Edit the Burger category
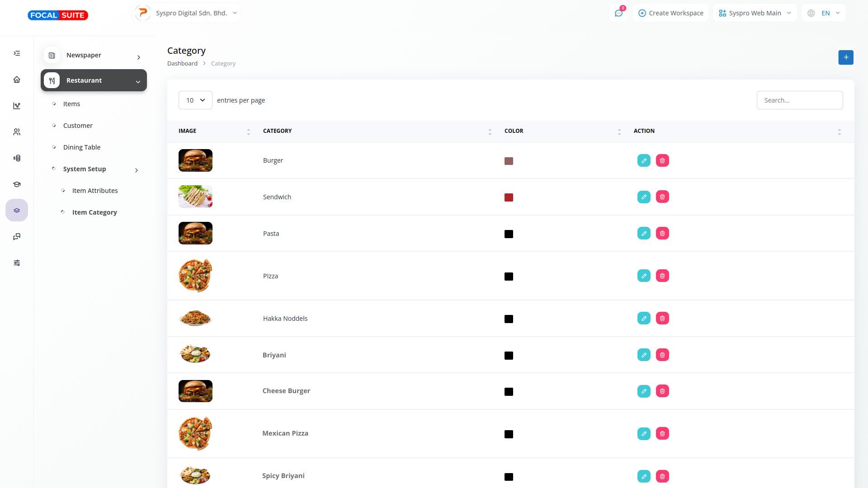 point(644,160)
